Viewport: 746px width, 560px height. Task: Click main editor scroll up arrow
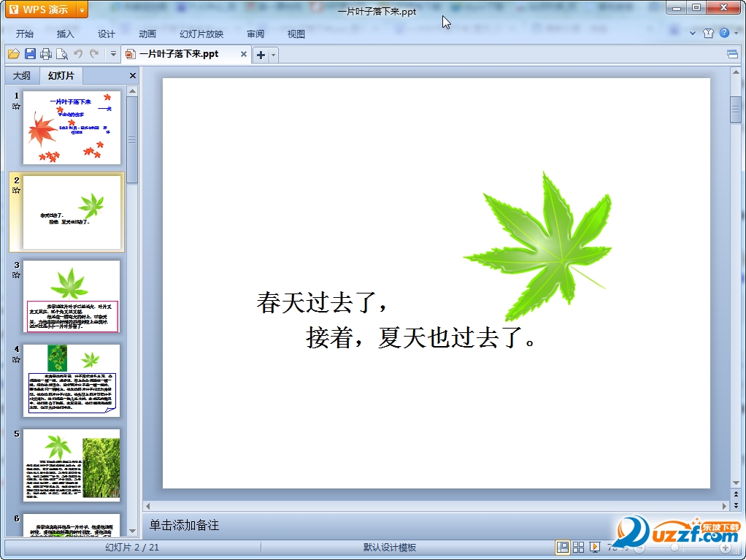coord(736,72)
